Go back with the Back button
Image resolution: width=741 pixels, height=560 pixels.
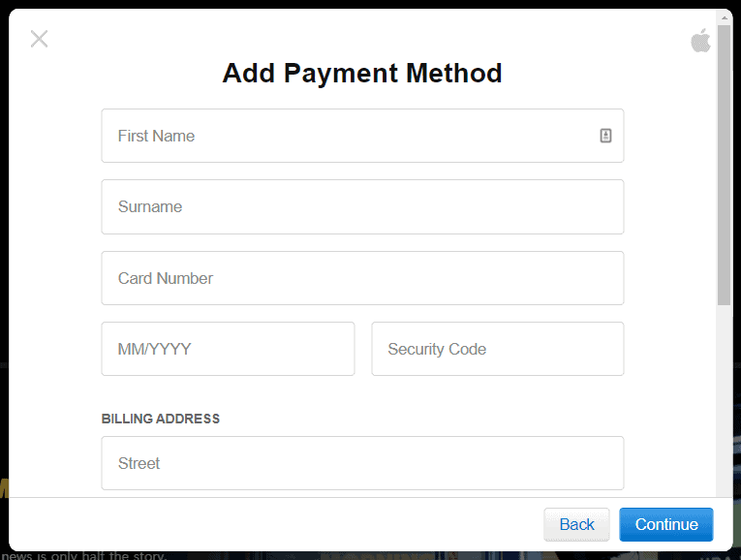pos(576,524)
